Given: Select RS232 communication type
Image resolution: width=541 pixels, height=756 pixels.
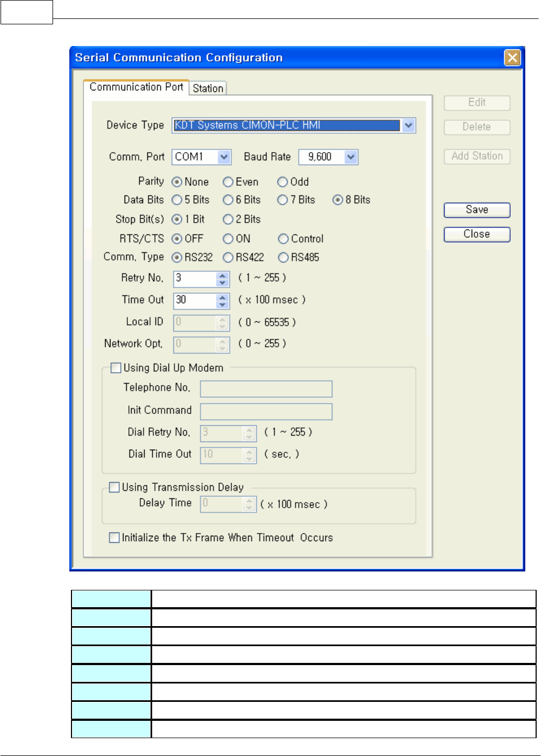Looking at the screenshot, I should tap(177, 258).
